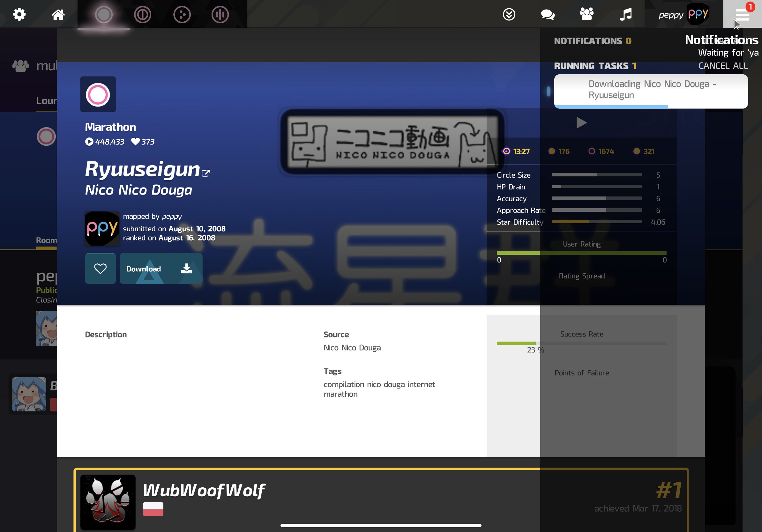Open the beatmap listing download icon
This screenshot has height=532, width=762.
click(509, 14)
